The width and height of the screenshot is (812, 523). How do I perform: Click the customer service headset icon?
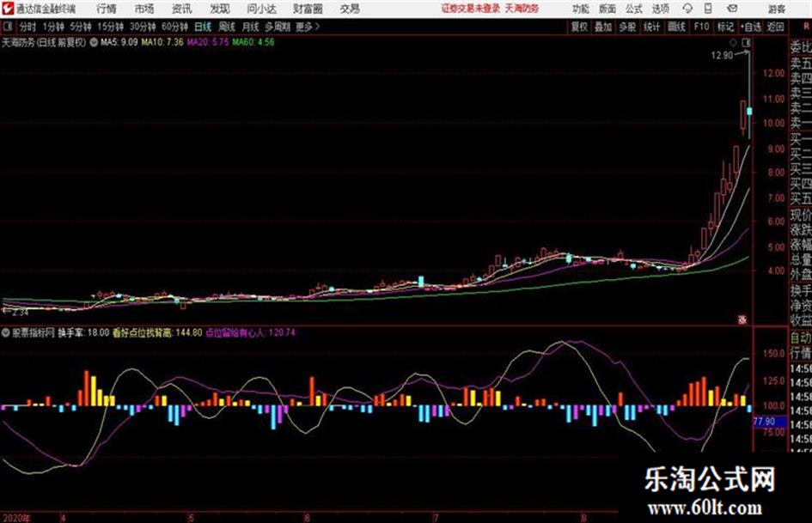click(x=687, y=9)
